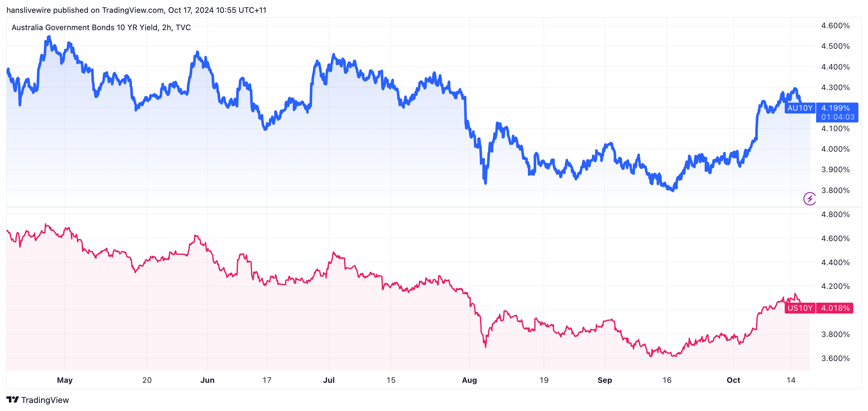The width and height of the screenshot is (868, 411).
Task: Click the purple lightning bolt icon
Action: click(x=809, y=198)
